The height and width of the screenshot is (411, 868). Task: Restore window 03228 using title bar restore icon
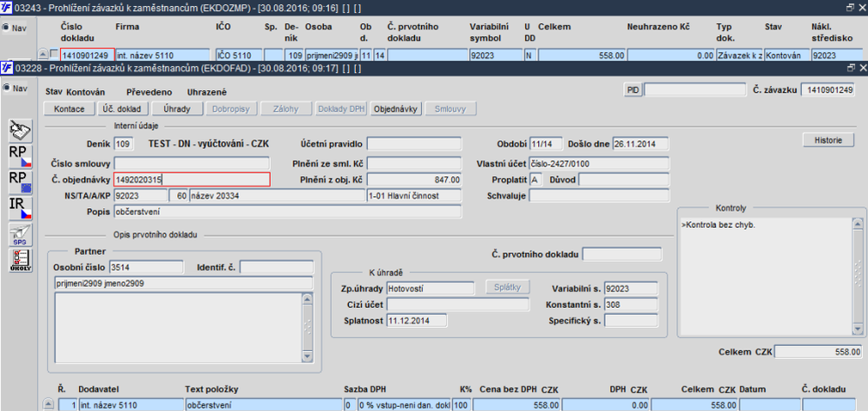point(851,68)
